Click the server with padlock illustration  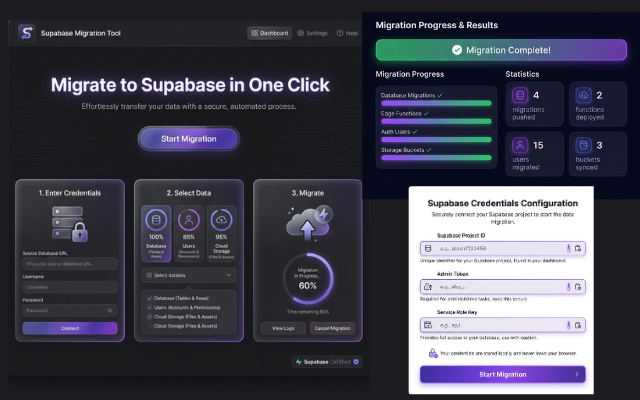click(70, 224)
